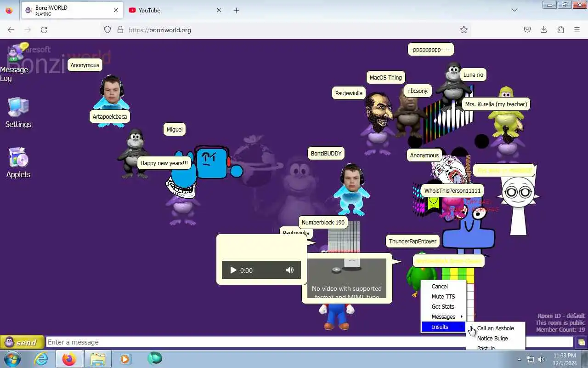Reload the BonziWORLD page
The width and height of the screenshot is (588, 368).
click(x=44, y=29)
